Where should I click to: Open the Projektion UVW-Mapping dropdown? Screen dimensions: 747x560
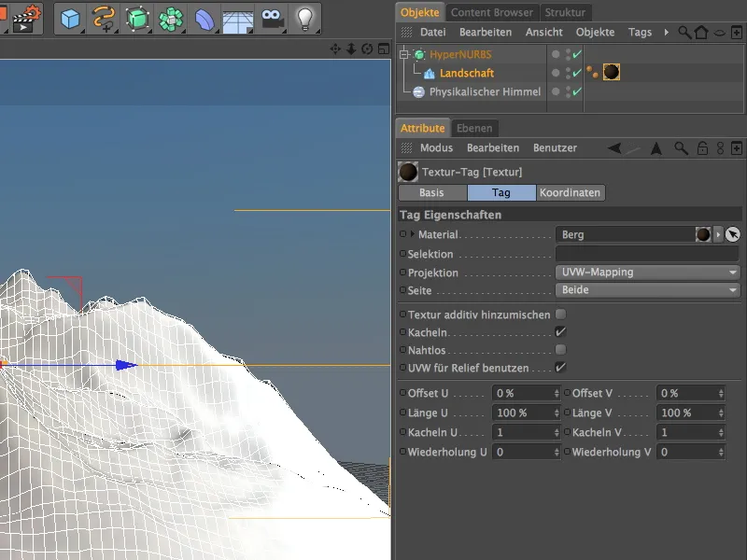point(647,273)
